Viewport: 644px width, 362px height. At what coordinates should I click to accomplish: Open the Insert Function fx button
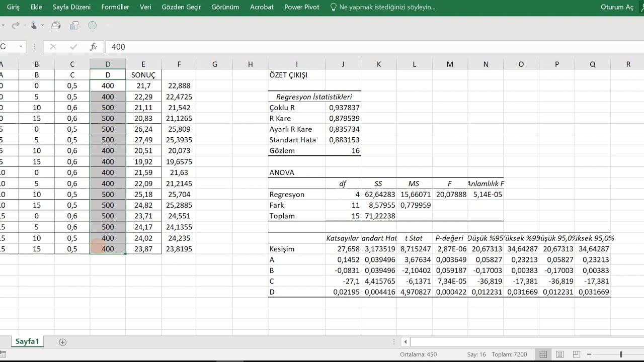93,47
